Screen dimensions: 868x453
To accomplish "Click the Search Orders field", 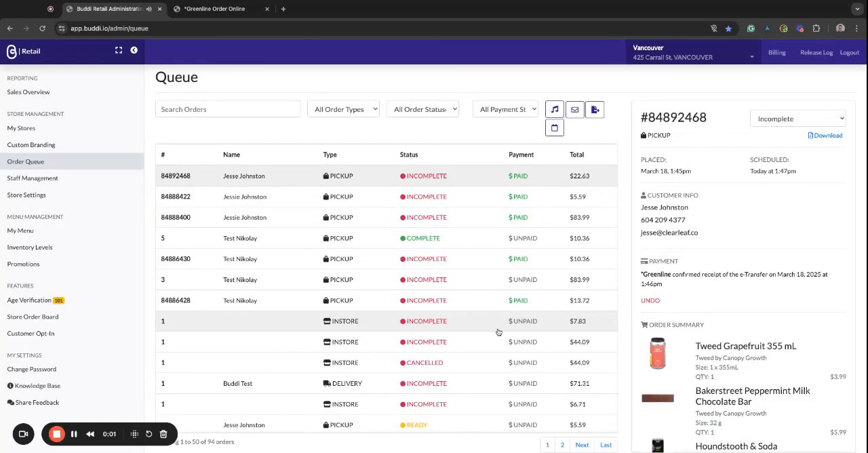I will point(228,109).
